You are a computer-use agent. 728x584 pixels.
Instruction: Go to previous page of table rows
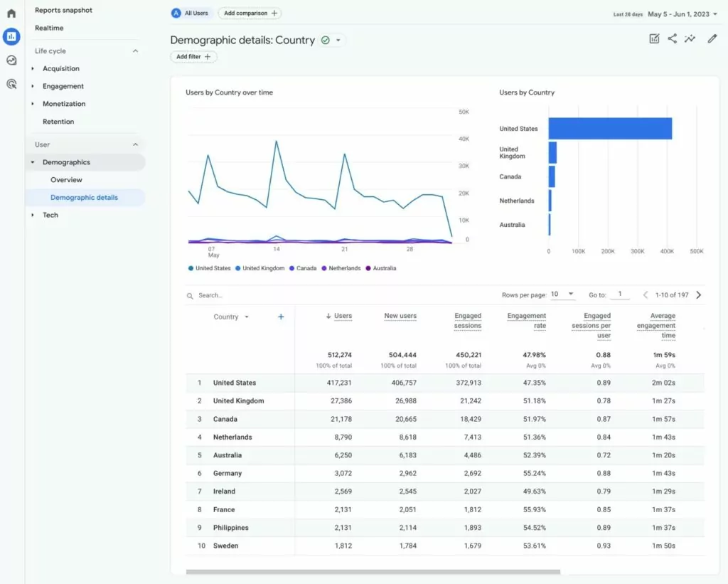[x=646, y=295]
